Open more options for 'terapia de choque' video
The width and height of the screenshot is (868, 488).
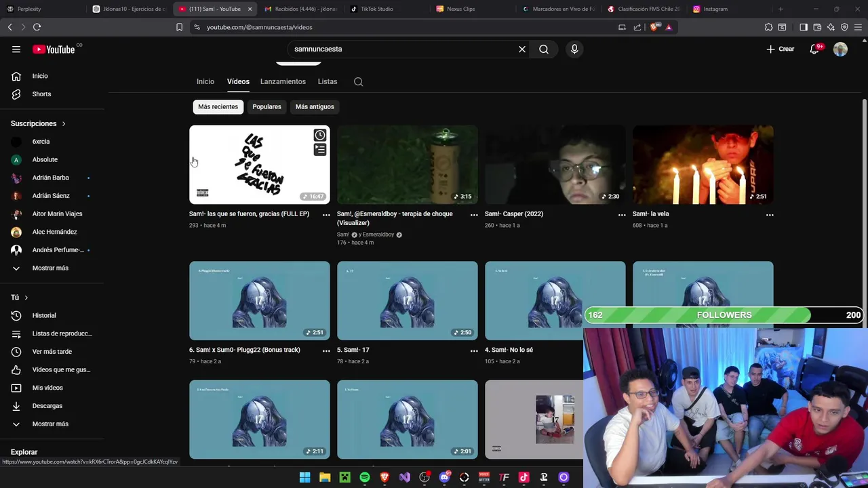click(474, 215)
